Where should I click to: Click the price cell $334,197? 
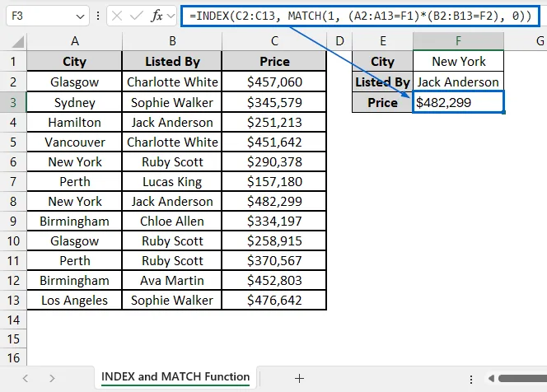pyautogui.click(x=274, y=221)
